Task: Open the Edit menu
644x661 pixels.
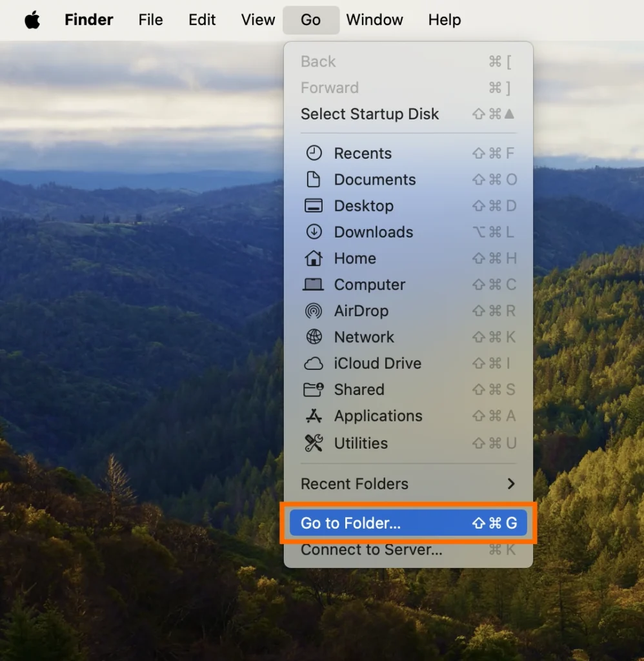Action: pos(202,20)
